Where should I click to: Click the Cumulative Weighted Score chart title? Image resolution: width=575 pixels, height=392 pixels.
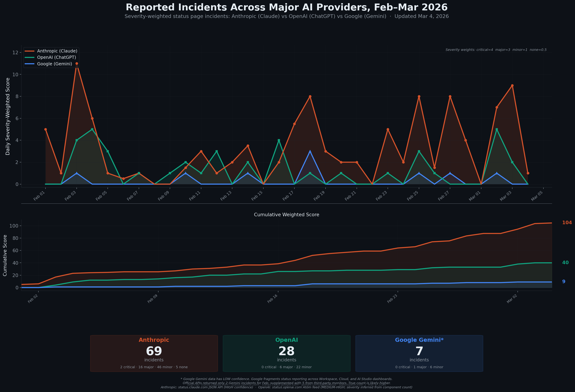pyautogui.click(x=287, y=214)
